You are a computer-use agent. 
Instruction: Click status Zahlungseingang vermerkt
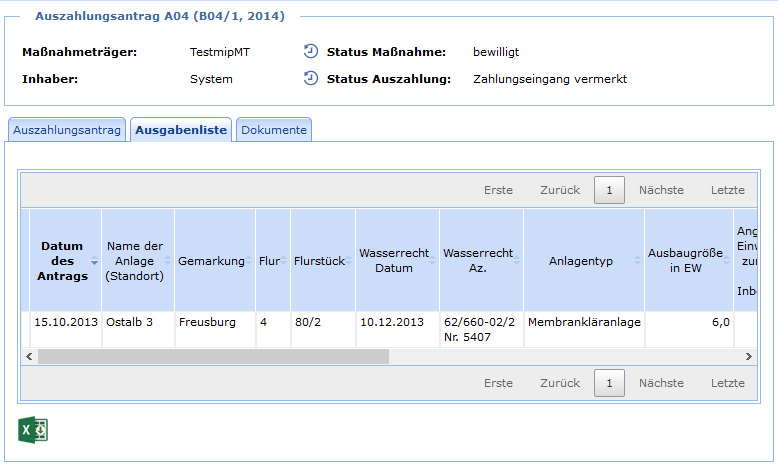pyautogui.click(x=550, y=79)
